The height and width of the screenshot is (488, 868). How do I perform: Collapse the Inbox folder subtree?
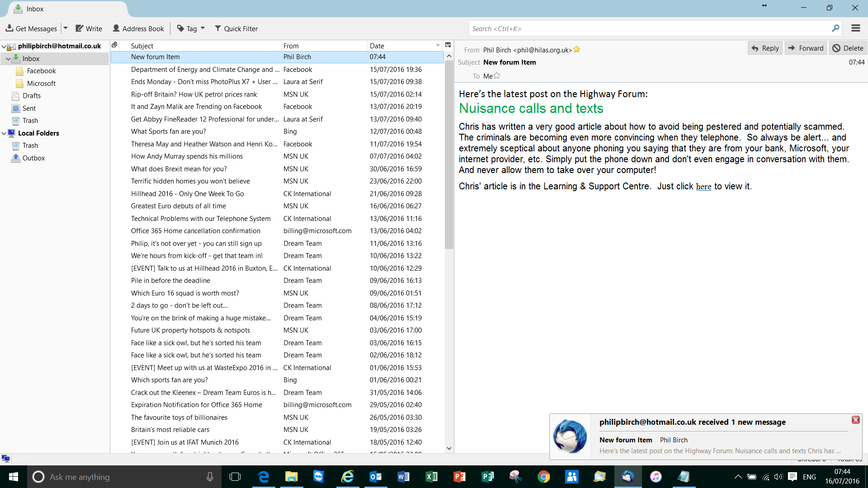click(8, 59)
